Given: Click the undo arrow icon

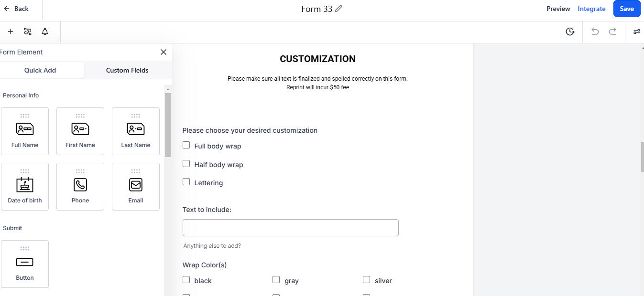Looking at the screenshot, I should click(595, 32).
